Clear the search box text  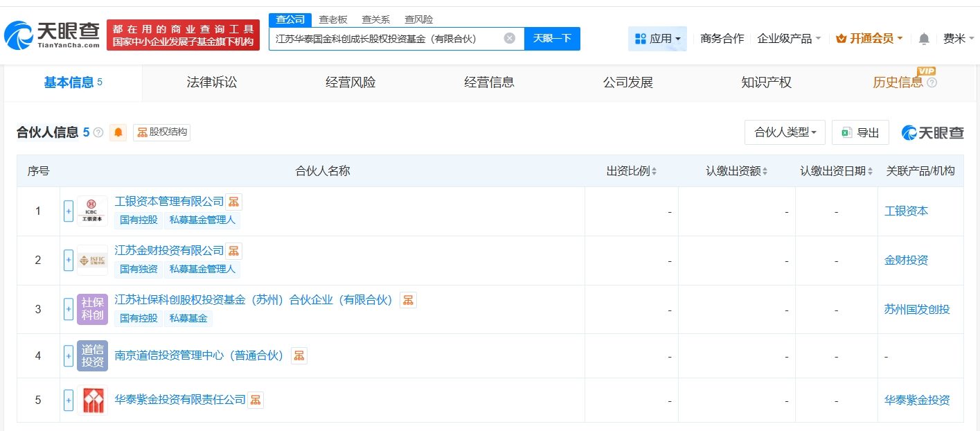coord(509,38)
